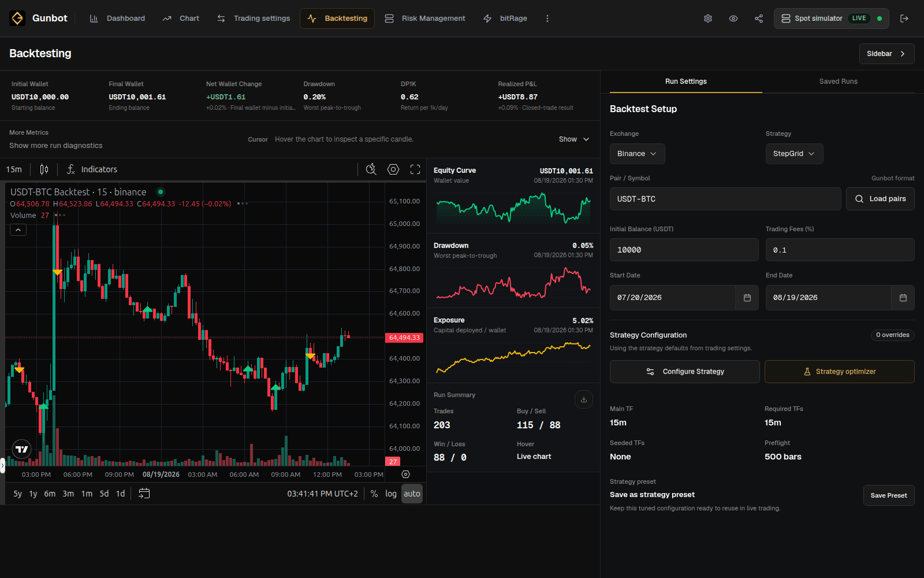Set chart range to 5y
The image size is (924, 578).
pos(18,494)
